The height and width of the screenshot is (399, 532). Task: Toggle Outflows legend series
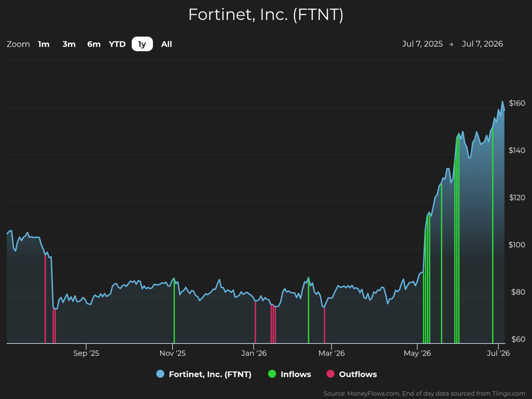tap(352, 374)
